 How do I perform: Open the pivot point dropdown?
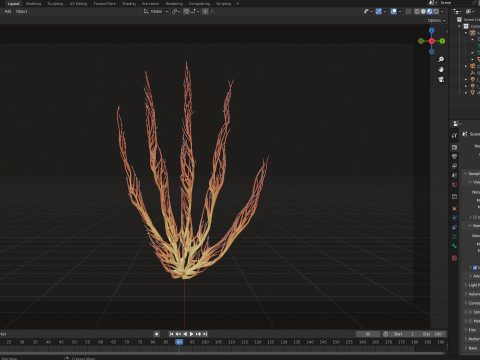tap(176, 11)
